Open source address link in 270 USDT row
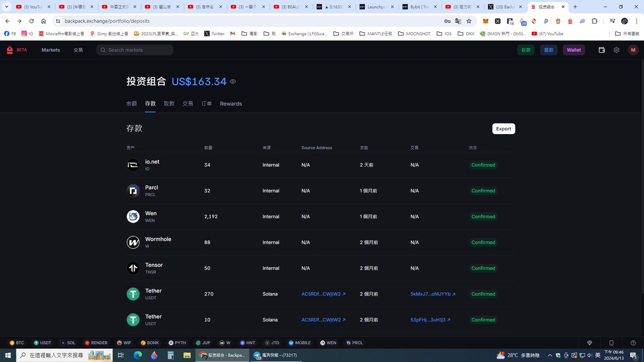The image size is (644, 362). click(x=324, y=294)
